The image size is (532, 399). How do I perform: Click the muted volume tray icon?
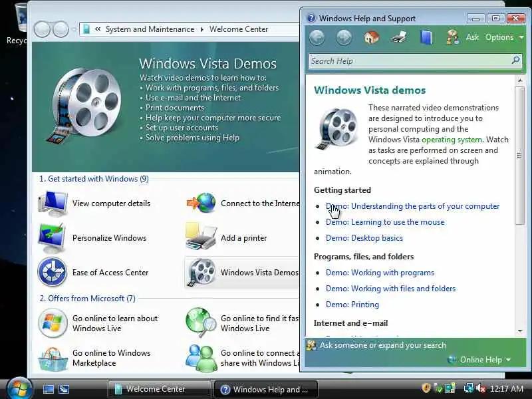481,388
